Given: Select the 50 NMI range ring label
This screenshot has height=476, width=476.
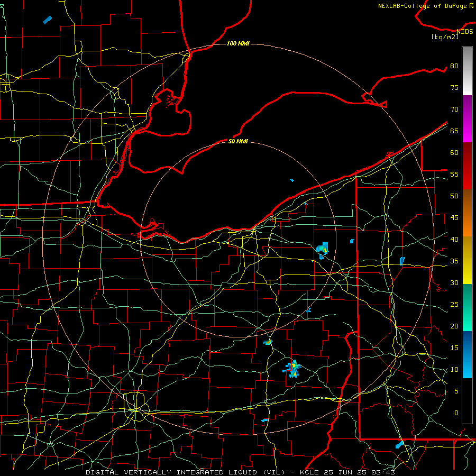Looking at the screenshot, I should point(238,141).
